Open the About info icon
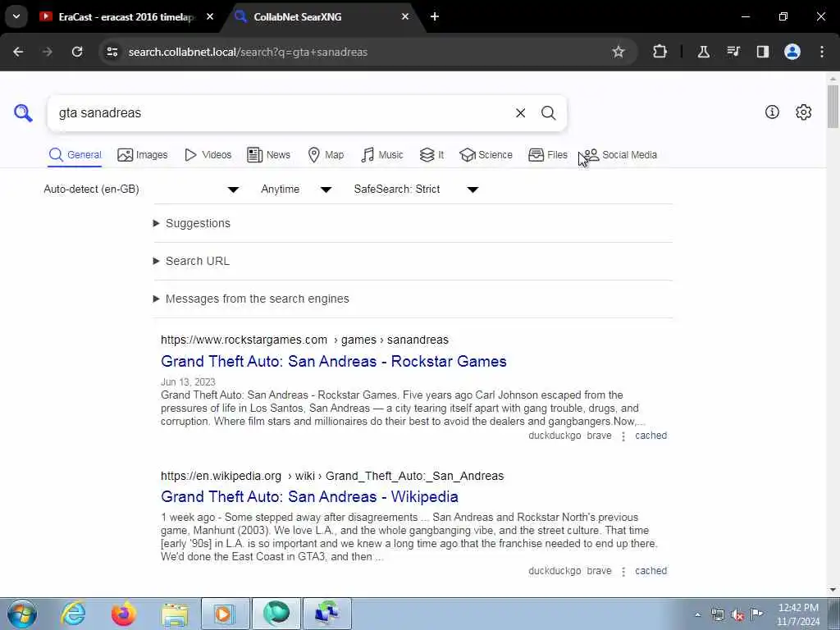The height and width of the screenshot is (630, 840). [x=772, y=112]
